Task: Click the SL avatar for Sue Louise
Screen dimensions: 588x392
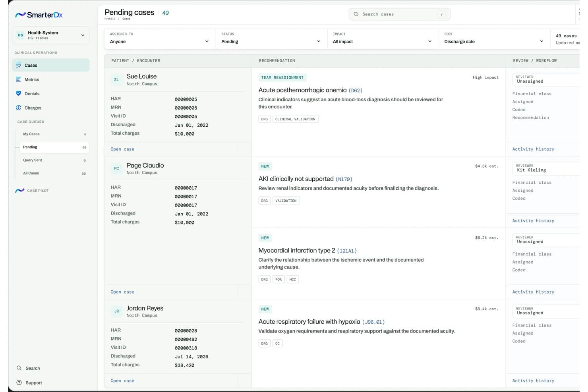Action: [x=116, y=79]
